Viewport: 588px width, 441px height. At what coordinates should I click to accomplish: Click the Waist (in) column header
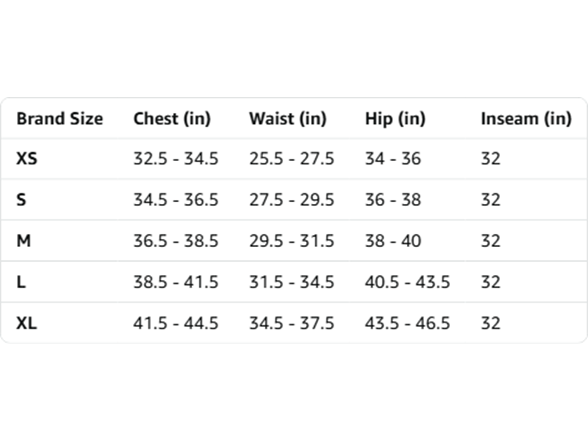[288, 118]
